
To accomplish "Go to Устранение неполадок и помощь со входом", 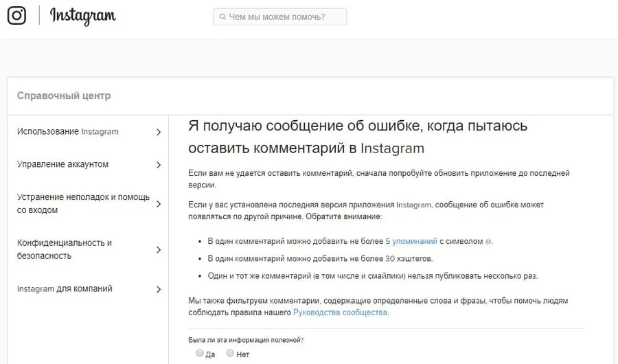I will 82,204.
